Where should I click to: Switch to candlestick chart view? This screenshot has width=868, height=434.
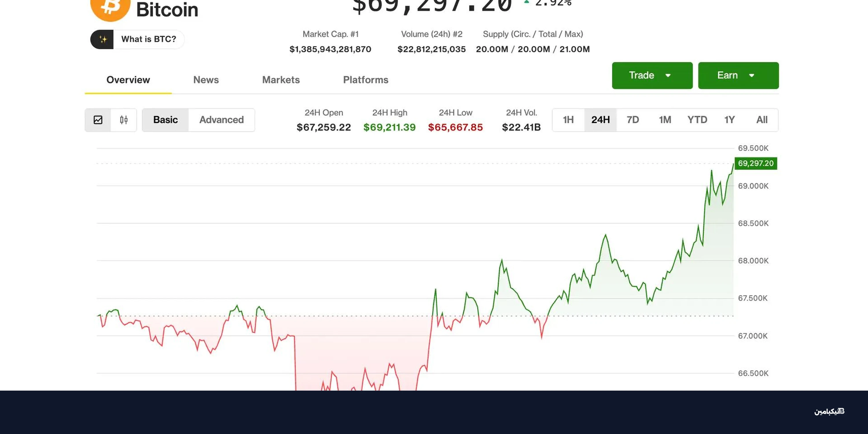coord(123,120)
